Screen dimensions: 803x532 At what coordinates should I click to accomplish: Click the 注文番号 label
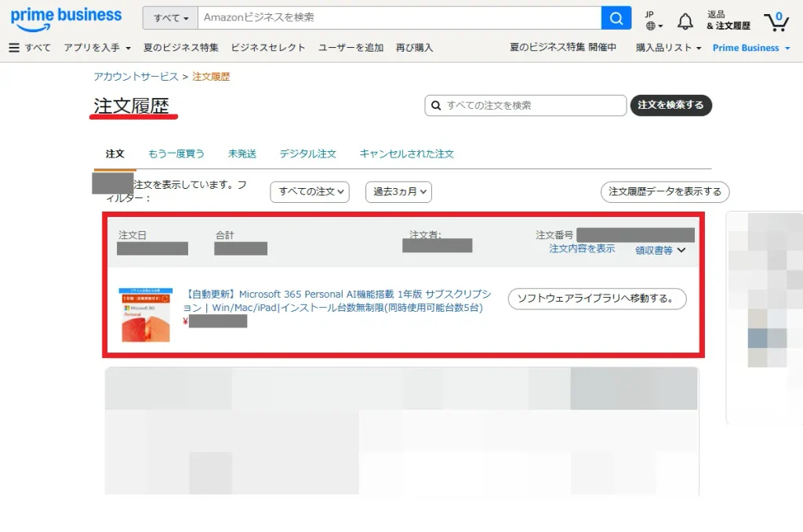click(x=554, y=235)
